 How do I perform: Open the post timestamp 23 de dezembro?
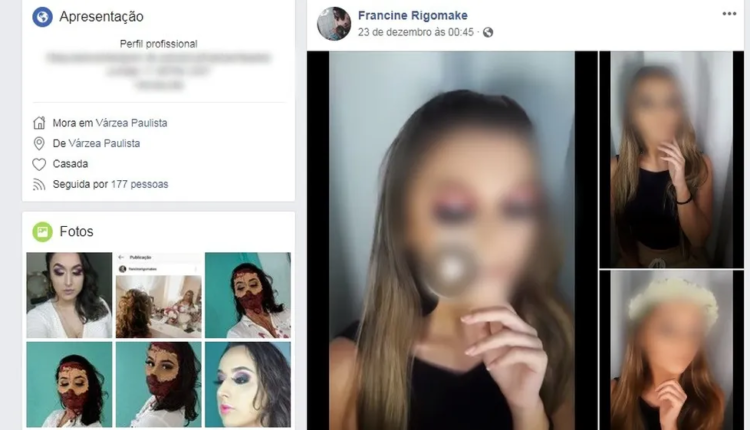click(416, 32)
